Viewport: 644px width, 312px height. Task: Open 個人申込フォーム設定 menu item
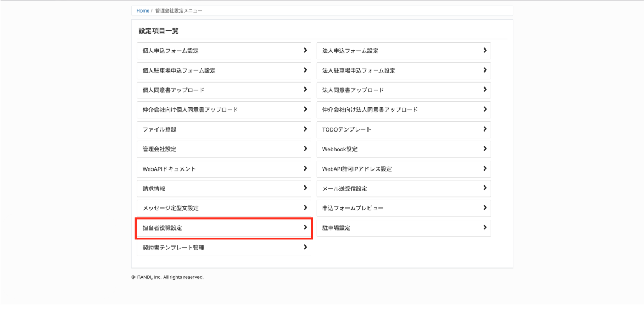pyautogui.click(x=224, y=51)
